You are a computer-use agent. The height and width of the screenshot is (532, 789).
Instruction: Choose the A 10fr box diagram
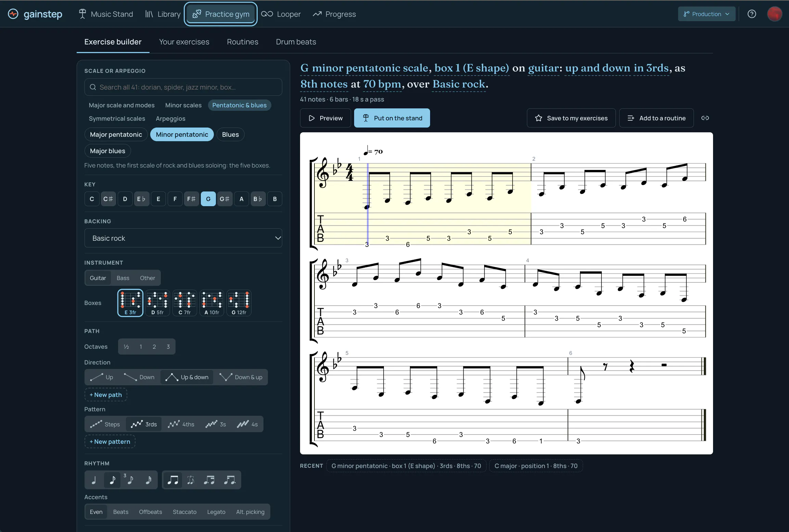point(212,303)
